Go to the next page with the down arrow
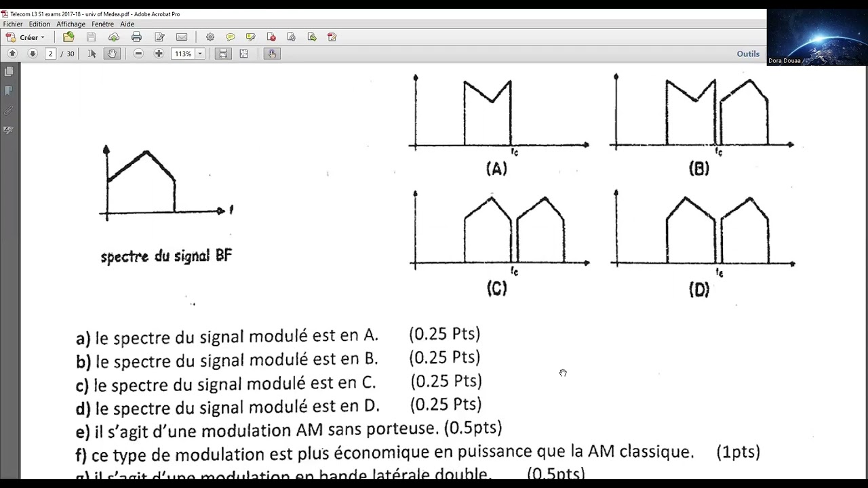Viewport: 868px width, 488px height. [x=32, y=54]
